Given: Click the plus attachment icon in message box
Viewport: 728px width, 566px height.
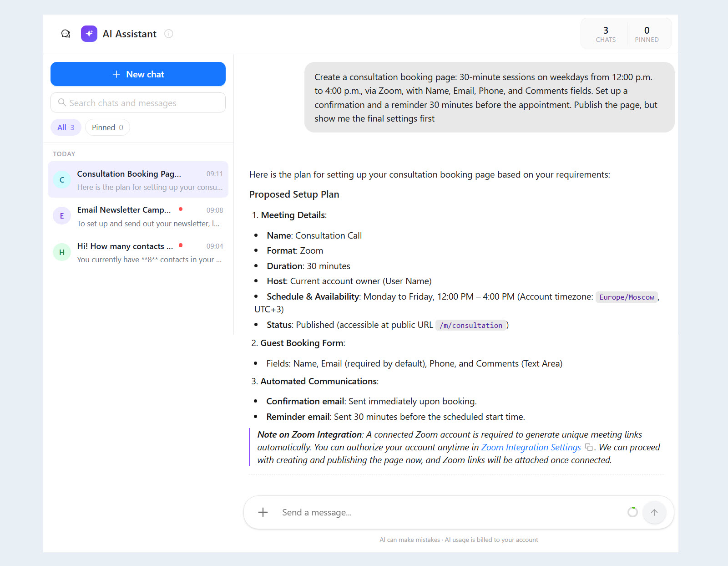Looking at the screenshot, I should tap(263, 512).
